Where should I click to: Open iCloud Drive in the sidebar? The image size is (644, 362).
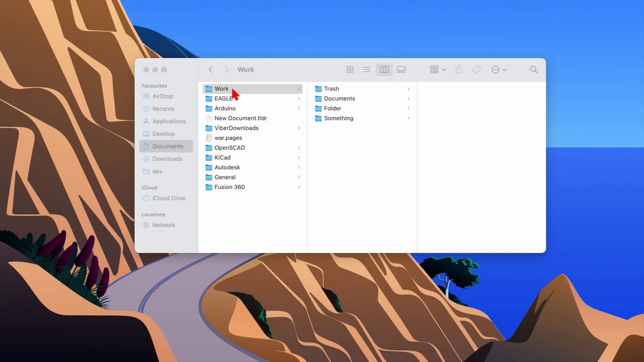[166, 198]
